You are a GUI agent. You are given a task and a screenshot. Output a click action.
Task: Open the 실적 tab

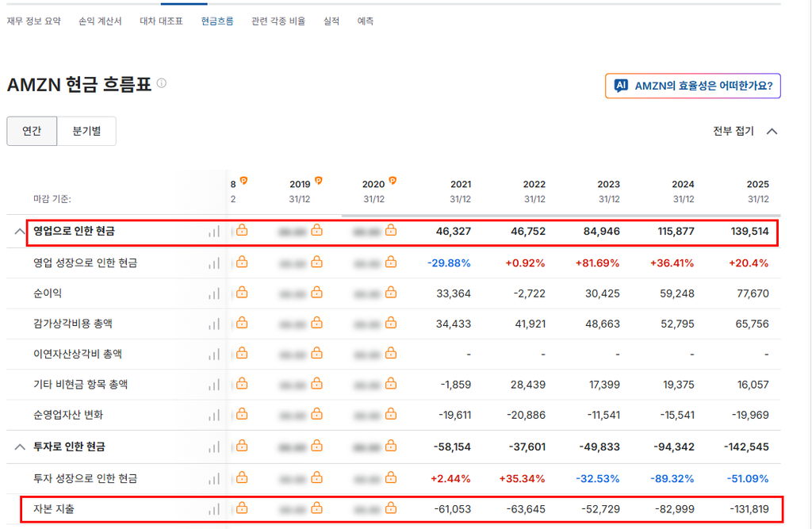(331, 21)
